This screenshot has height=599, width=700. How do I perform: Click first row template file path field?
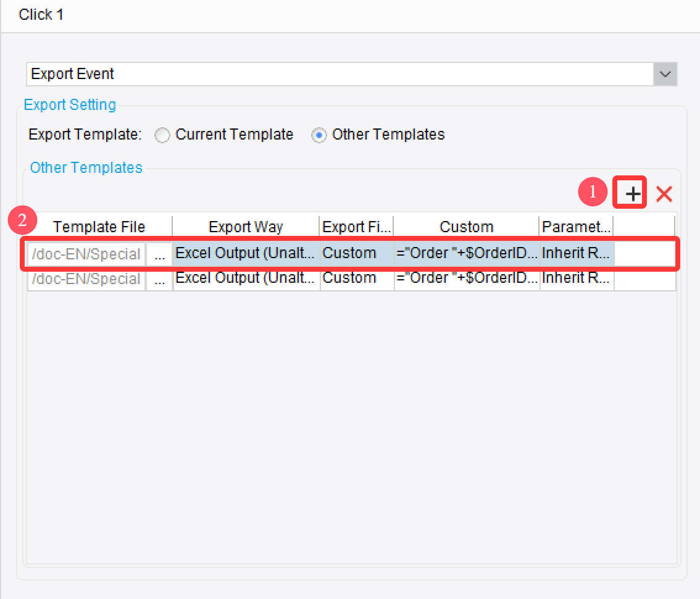point(86,254)
